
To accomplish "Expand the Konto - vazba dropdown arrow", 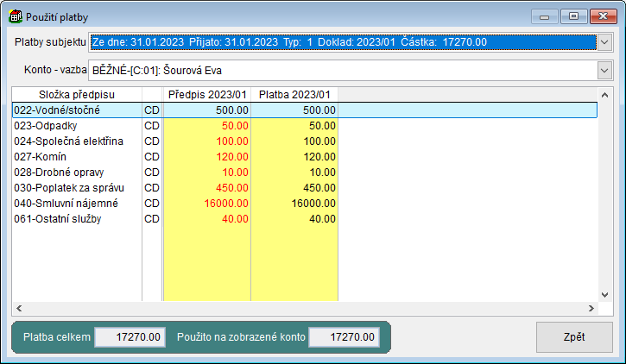I will [604, 70].
